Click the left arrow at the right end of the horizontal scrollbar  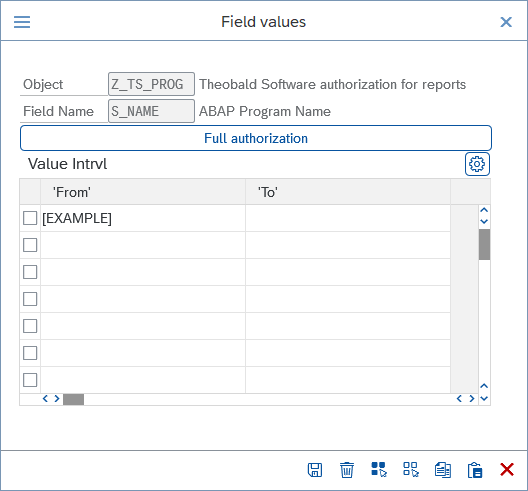click(459, 399)
